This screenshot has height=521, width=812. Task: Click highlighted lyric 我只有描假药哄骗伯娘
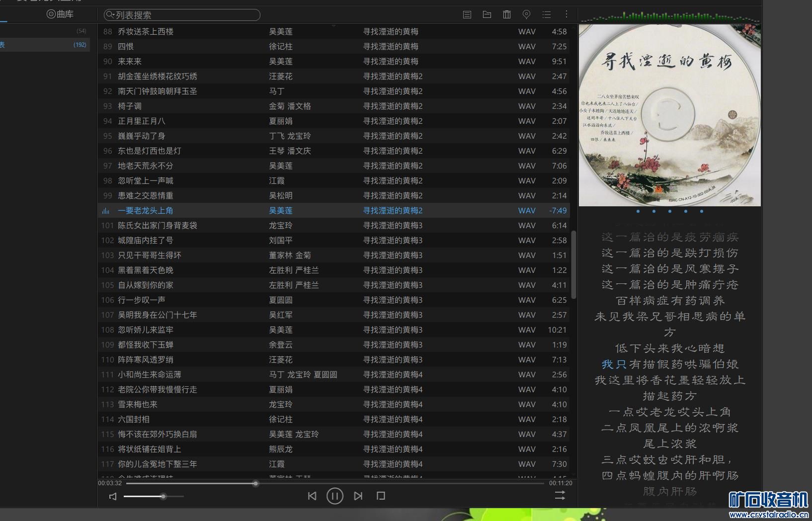670,364
